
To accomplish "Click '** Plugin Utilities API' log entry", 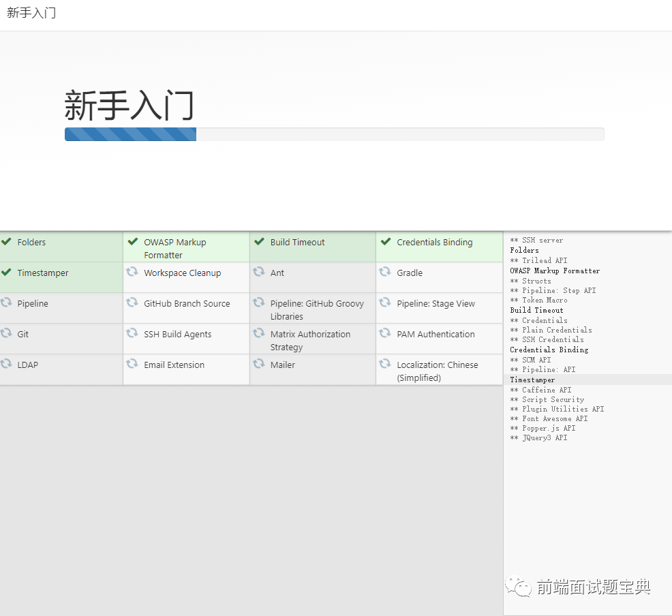I will (557, 409).
